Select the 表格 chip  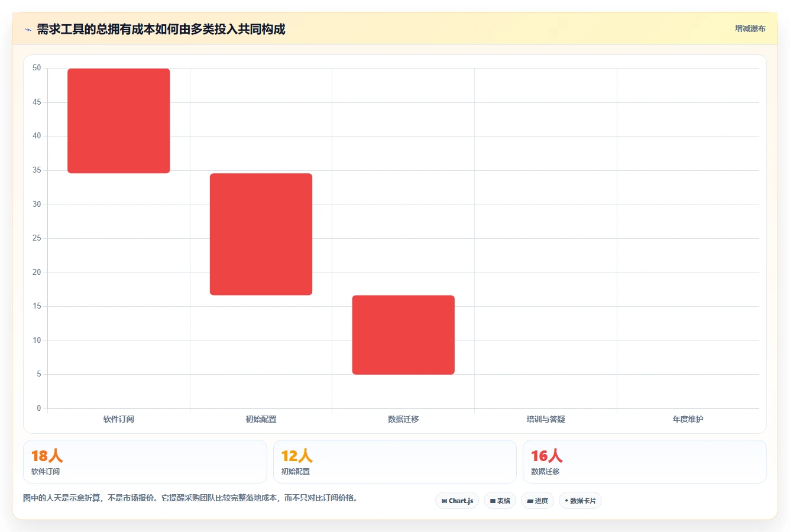pos(500,501)
